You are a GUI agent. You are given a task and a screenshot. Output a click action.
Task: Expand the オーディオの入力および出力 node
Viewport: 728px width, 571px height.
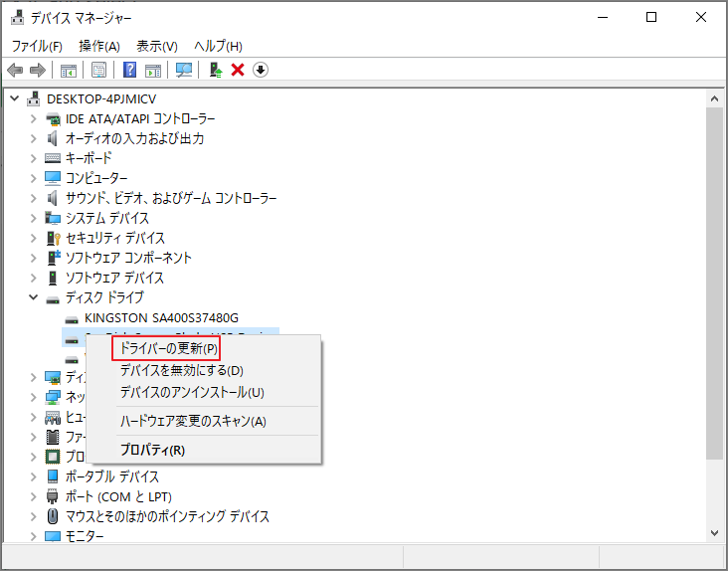coord(34,138)
